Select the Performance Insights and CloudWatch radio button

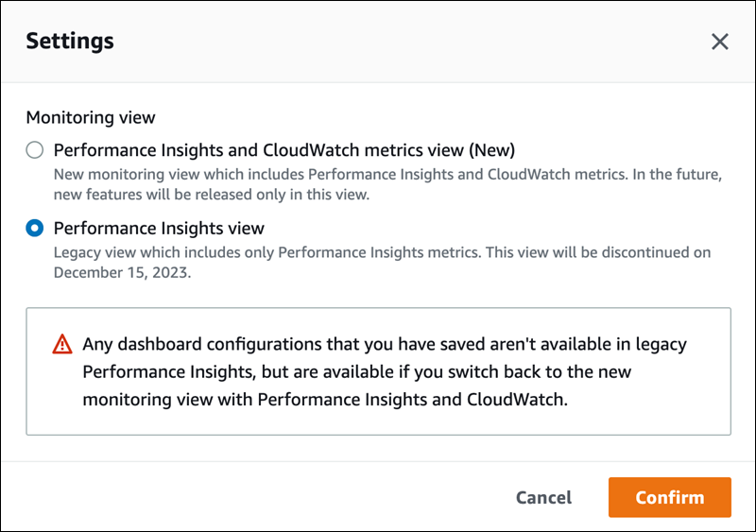(35, 150)
